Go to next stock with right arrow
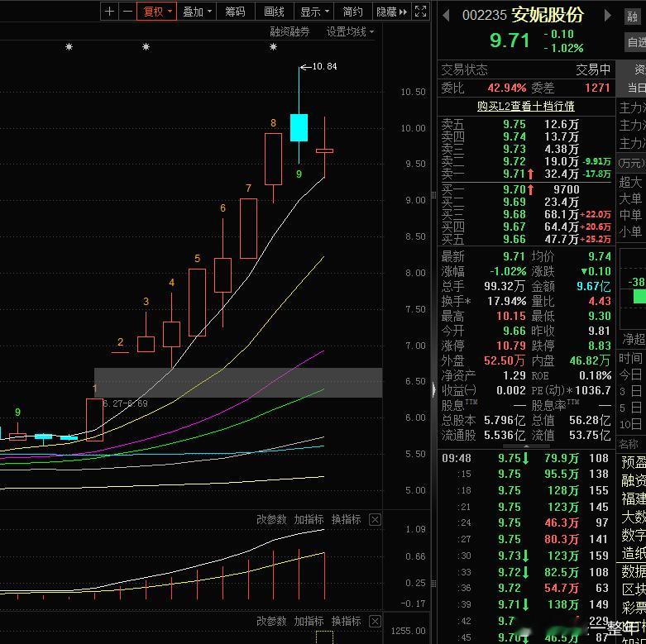Viewport: 646px width, 644px height. coord(607,15)
